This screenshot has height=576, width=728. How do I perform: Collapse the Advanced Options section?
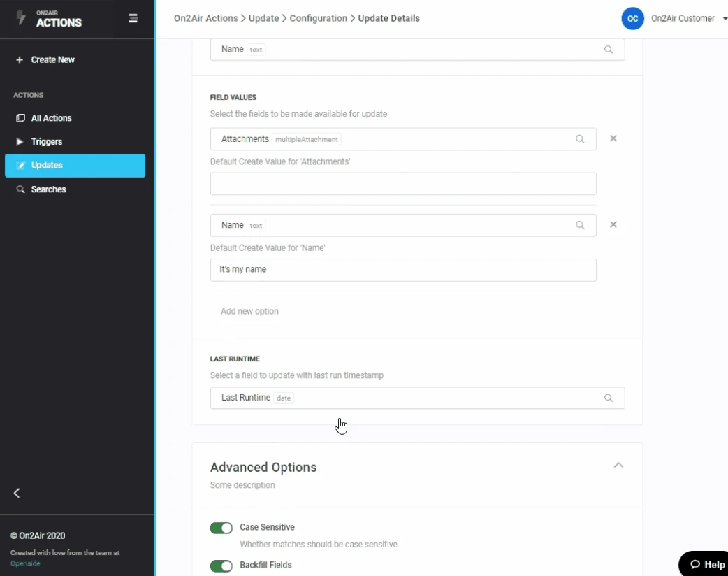click(618, 466)
